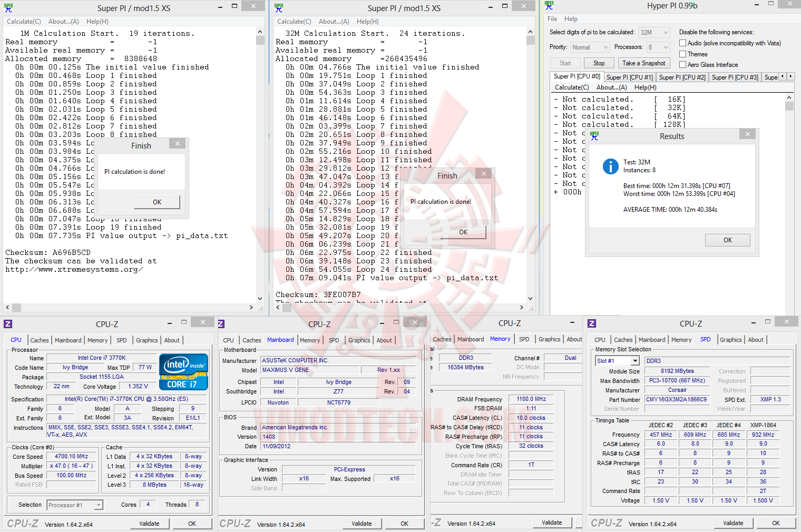Click the Memory Size value 16384 MBytes
This screenshot has width=801, height=532.
pos(465,367)
